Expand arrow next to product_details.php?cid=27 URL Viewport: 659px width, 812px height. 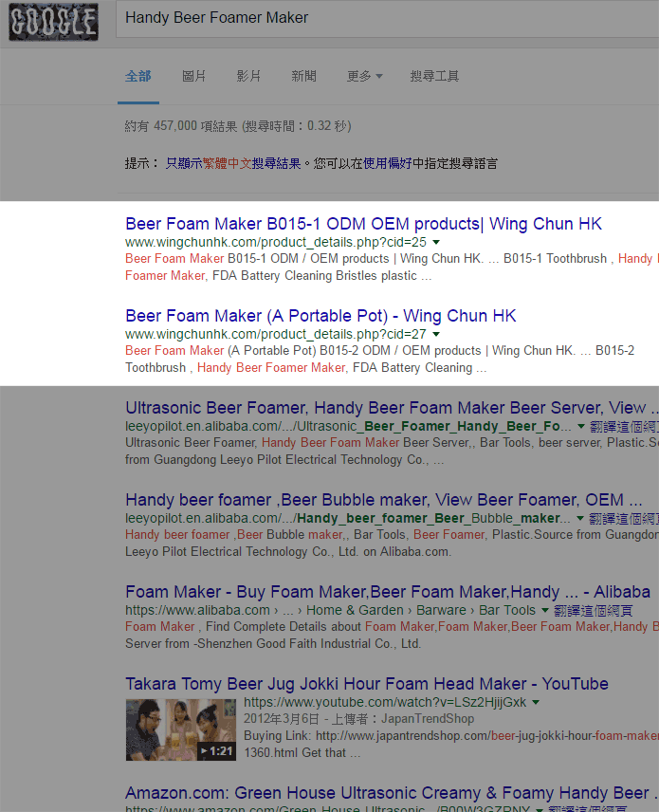click(x=436, y=334)
